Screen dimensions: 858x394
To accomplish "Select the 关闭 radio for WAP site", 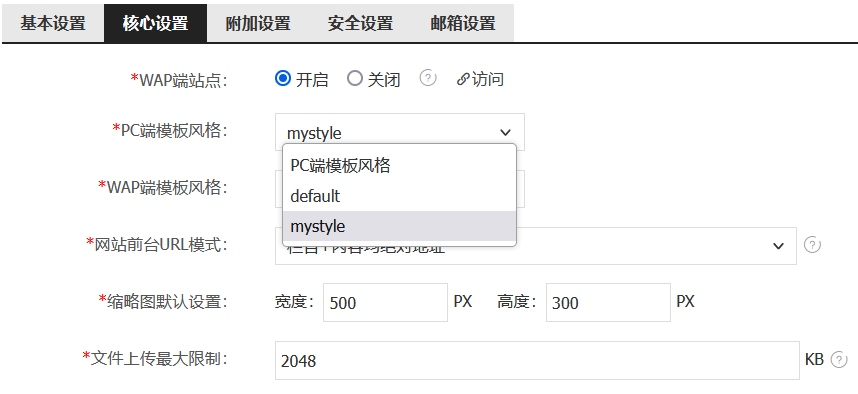I will [355, 79].
